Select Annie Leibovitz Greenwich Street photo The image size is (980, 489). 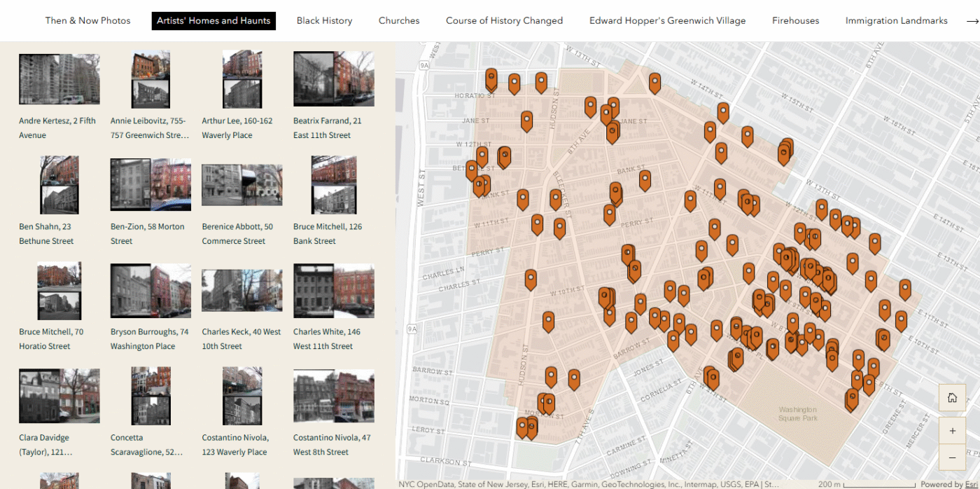click(150, 79)
